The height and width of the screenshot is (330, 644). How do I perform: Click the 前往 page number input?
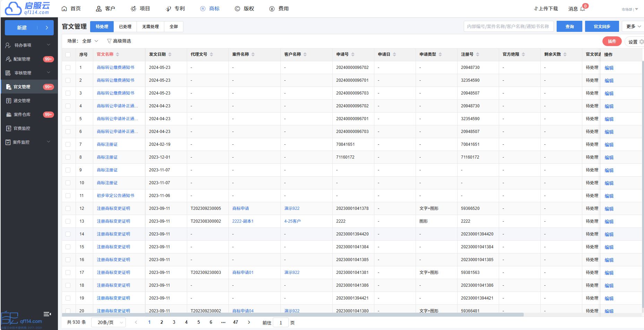(281, 323)
